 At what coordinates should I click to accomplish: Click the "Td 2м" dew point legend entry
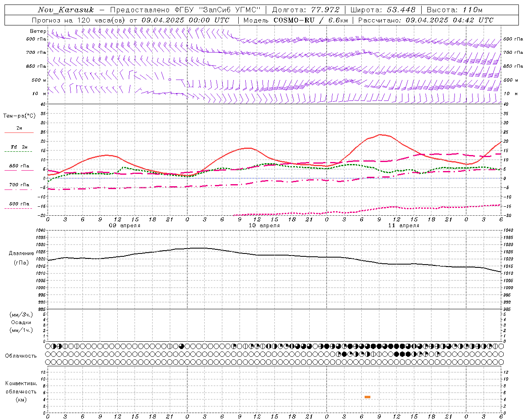(x=19, y=147)
